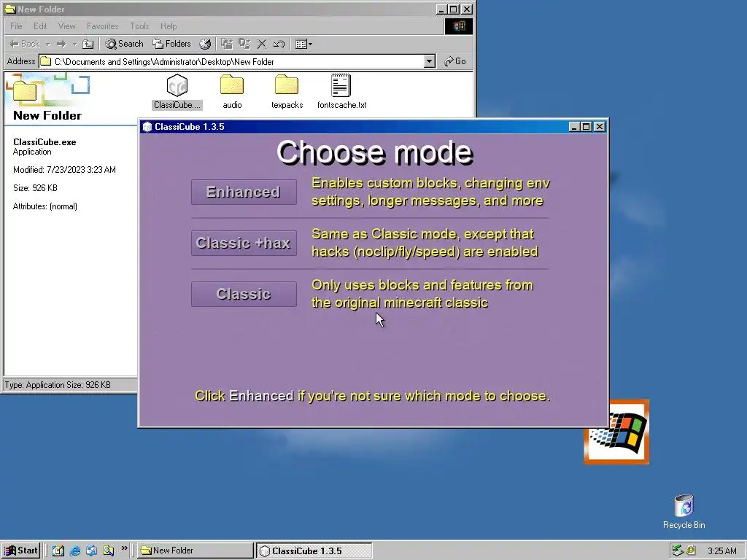This screenshot has height=560, width=747.
Task: Click the Copy To toolbar icon
Action: pyautogui.click(x=244, y=44)
